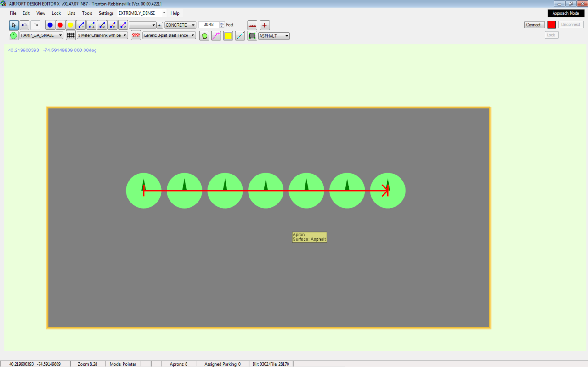Select the fence grid tool icon
The image size is (588, 367).
point(71,35)
